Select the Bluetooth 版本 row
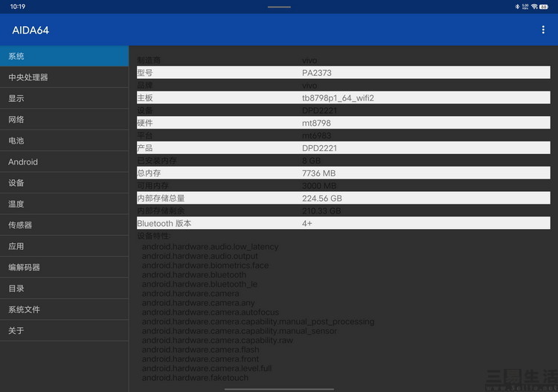This screenshot has width=558, height=392. coord(344,223)
